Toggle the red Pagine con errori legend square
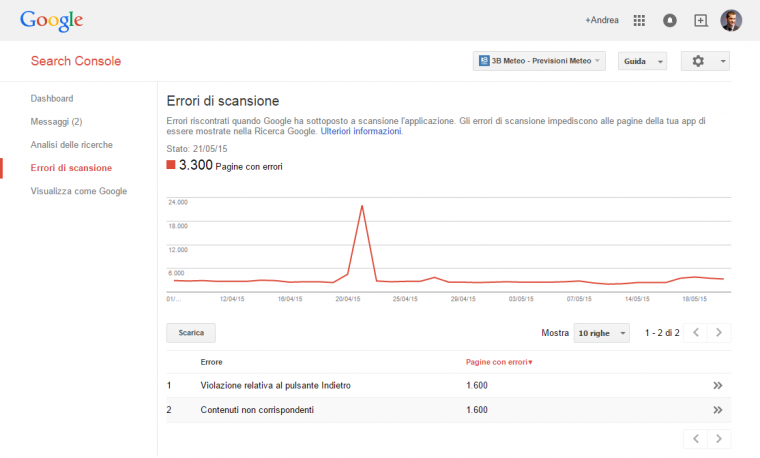The width and height of the screenshot is (760, 458). 171,165
